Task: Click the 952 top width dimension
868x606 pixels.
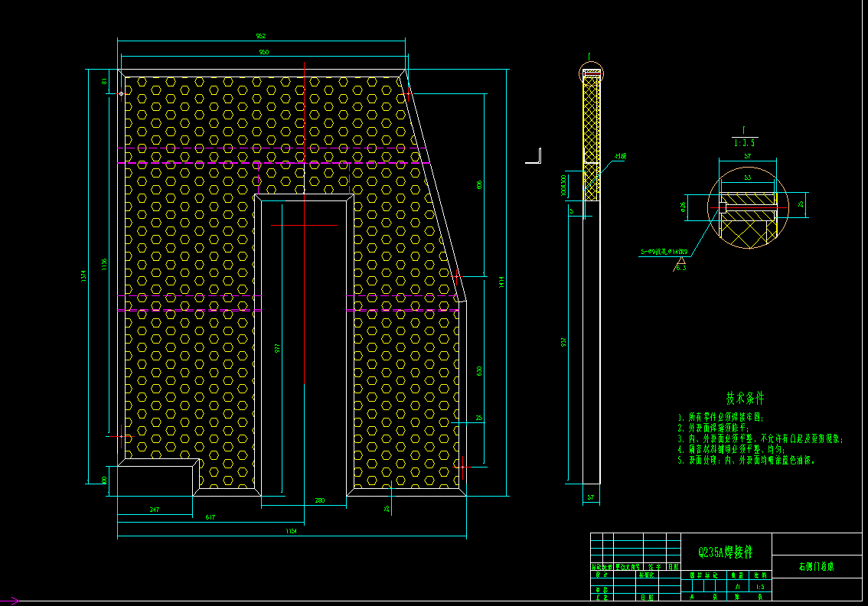Action: click(261, 36)
